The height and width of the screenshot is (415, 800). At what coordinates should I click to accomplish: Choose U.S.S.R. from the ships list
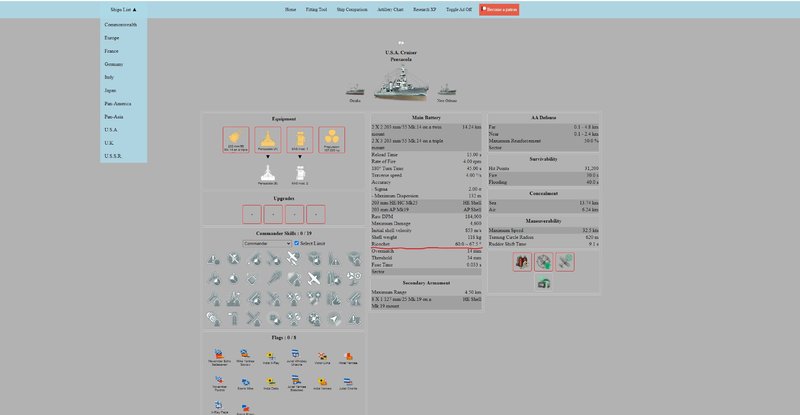pyautogui.click(x=113, y=156)
